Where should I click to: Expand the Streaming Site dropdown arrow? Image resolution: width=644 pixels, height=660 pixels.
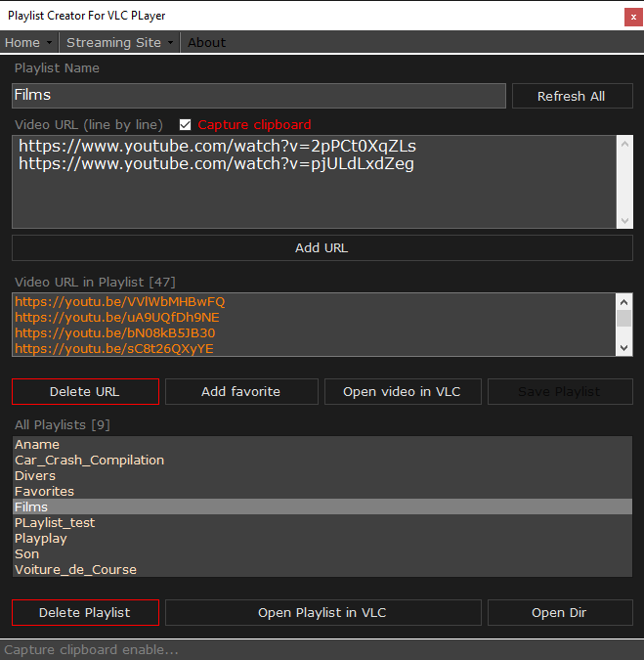[170, 42]
